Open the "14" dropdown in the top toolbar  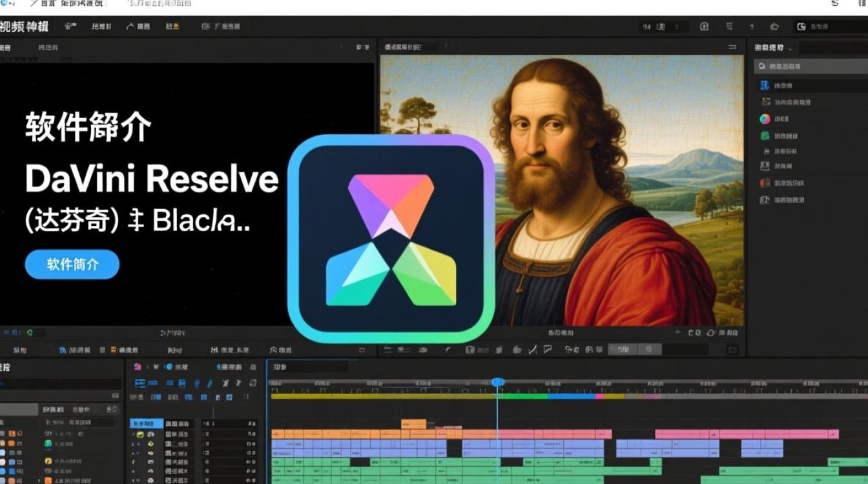648,26
